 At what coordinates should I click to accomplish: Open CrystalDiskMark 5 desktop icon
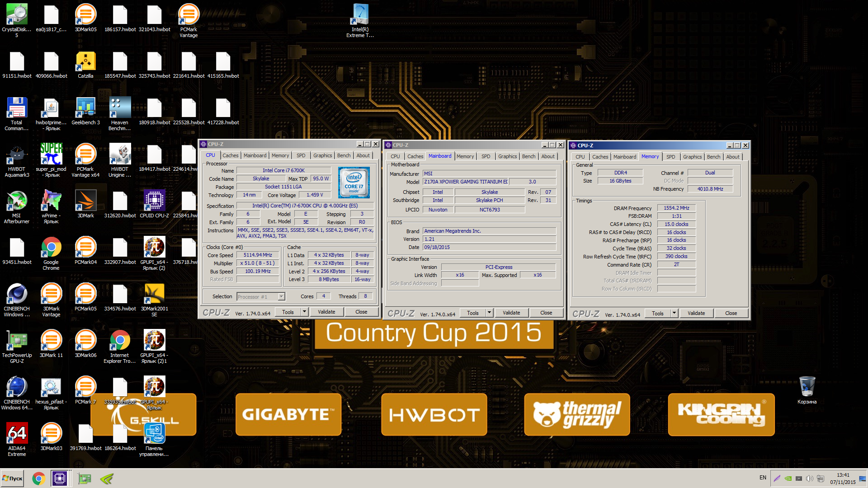click(x=17, y=20)
